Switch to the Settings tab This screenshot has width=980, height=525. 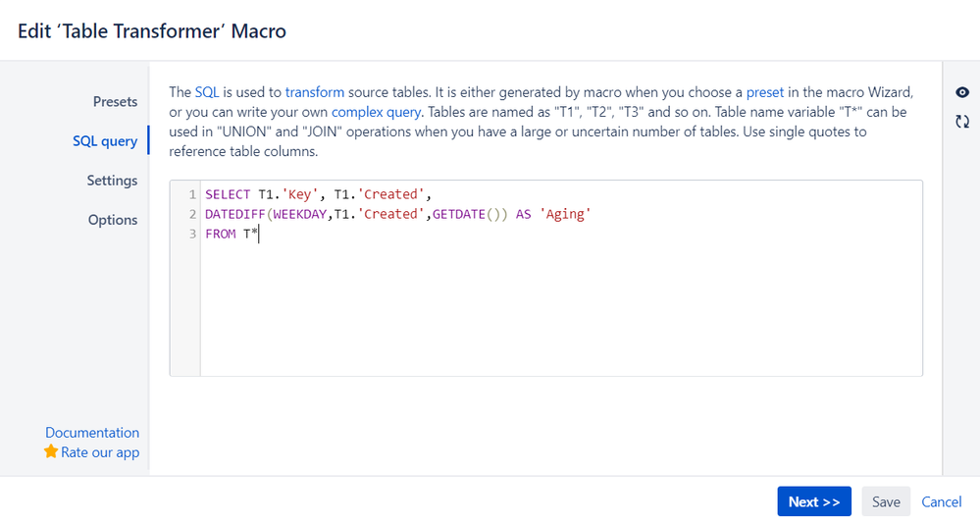coord(112,180)
